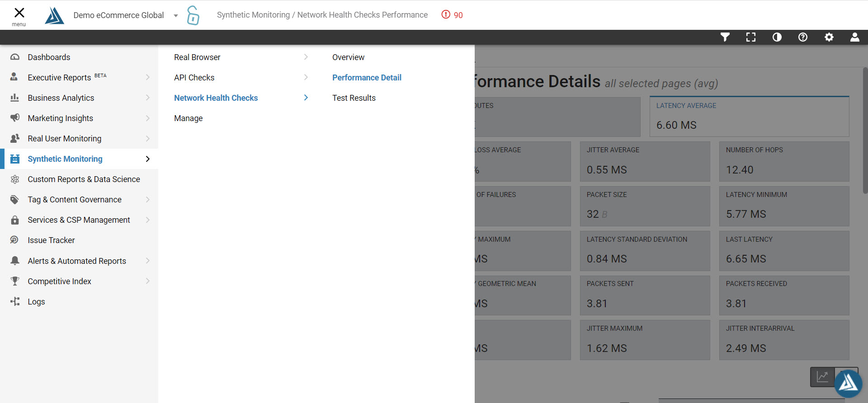Screen dimensions: 868x403
Task: Select the Packets Sent tile
Action: (645, 295)
